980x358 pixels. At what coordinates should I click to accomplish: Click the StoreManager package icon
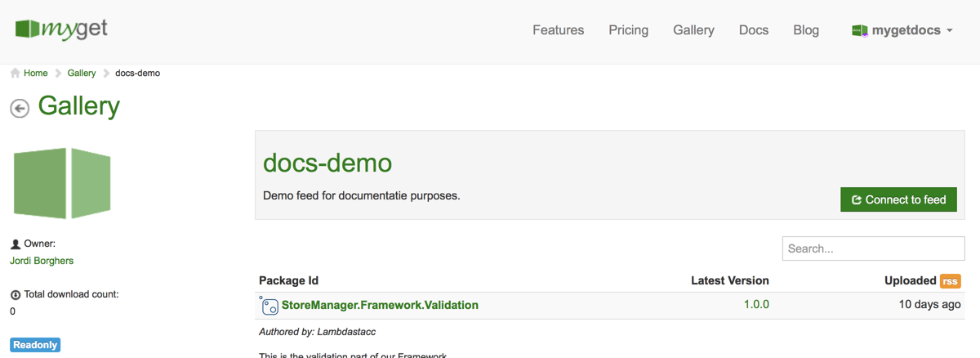(269, 306)
